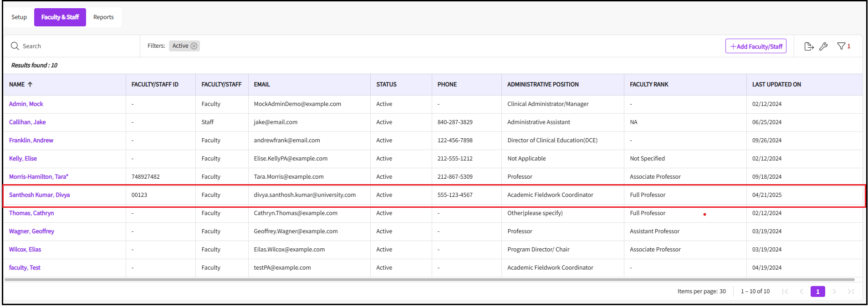The width and height of the screenshot is (868, 306).
Task: Click the Add Faculty/Staff button
Action: 756,46
